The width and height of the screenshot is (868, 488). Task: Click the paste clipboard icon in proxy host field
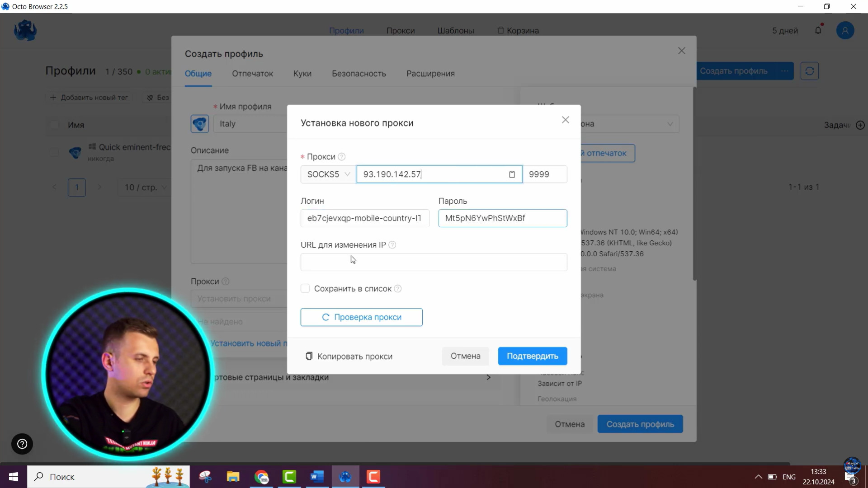512,174
